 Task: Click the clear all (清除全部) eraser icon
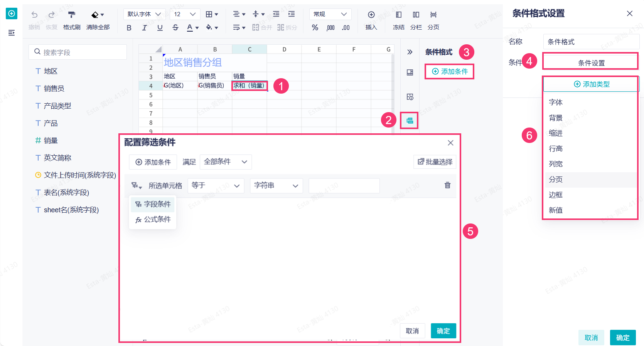95,15
